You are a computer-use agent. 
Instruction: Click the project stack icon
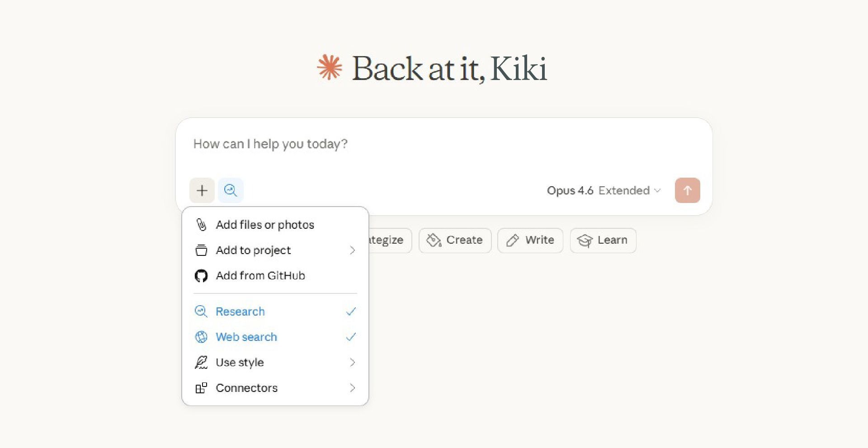point(201,250)
